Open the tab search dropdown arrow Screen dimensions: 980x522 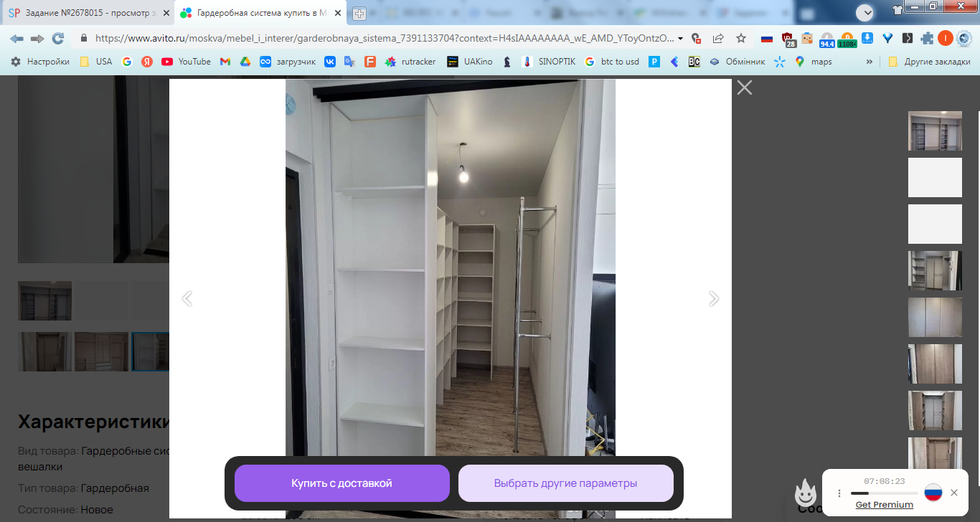click(x=864, y=12)
